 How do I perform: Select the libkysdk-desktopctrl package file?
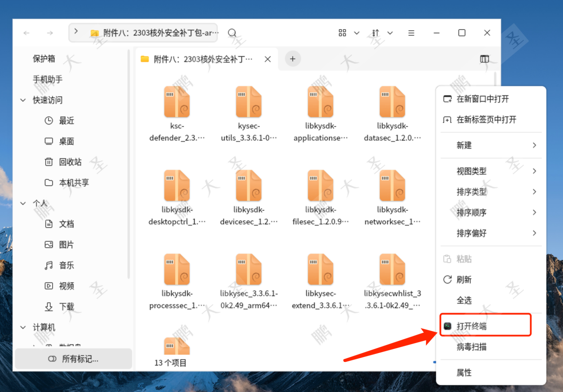(x=177, y=198)
